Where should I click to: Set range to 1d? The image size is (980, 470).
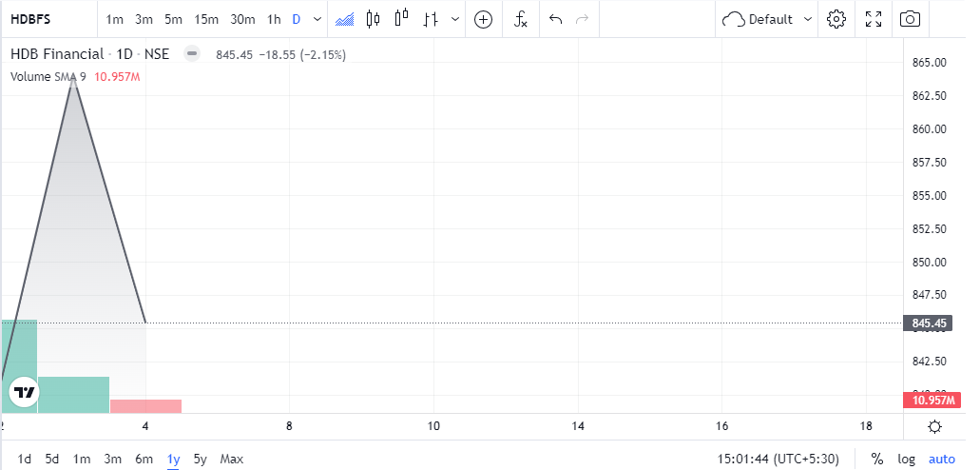point(25,460)
